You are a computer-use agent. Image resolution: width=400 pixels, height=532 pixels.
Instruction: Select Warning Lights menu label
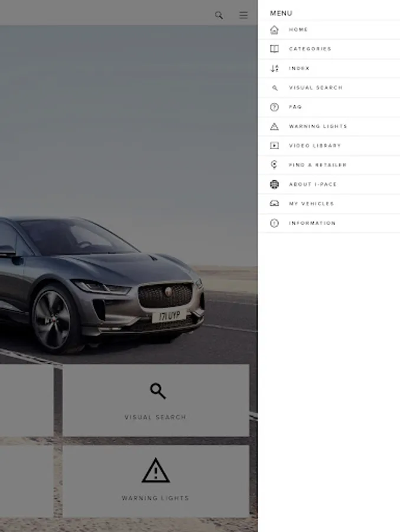coord(318,126)
